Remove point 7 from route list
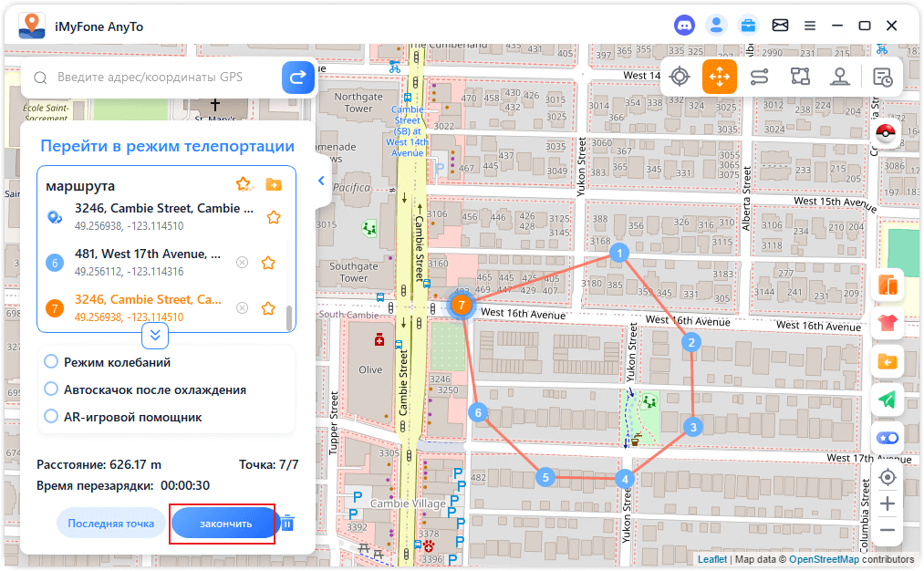This screenshot has height=571, width=924. pos(242,308)
